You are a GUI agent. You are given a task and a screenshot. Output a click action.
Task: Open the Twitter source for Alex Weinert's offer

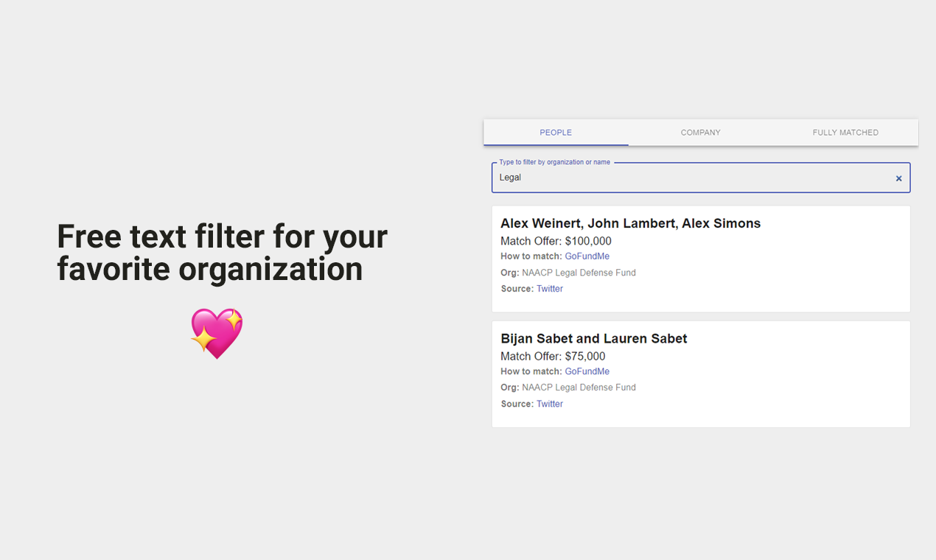pos(549,288)
